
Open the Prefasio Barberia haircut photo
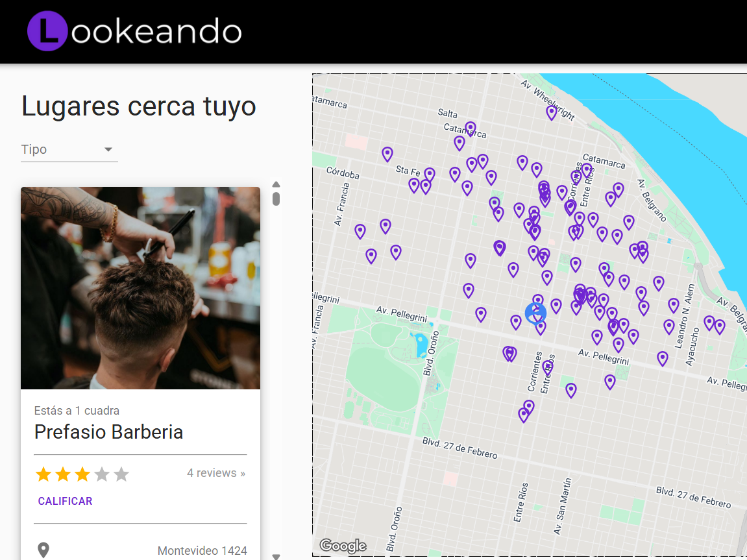[x=140, y=288]
